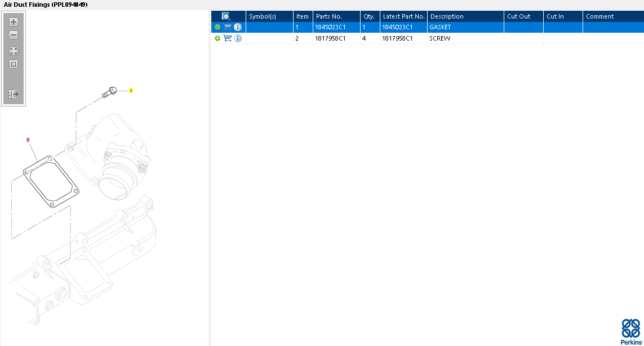Click the Cut In column header
Image resolution: width=644 pixels, height=346 pixels.
point(563,16)
